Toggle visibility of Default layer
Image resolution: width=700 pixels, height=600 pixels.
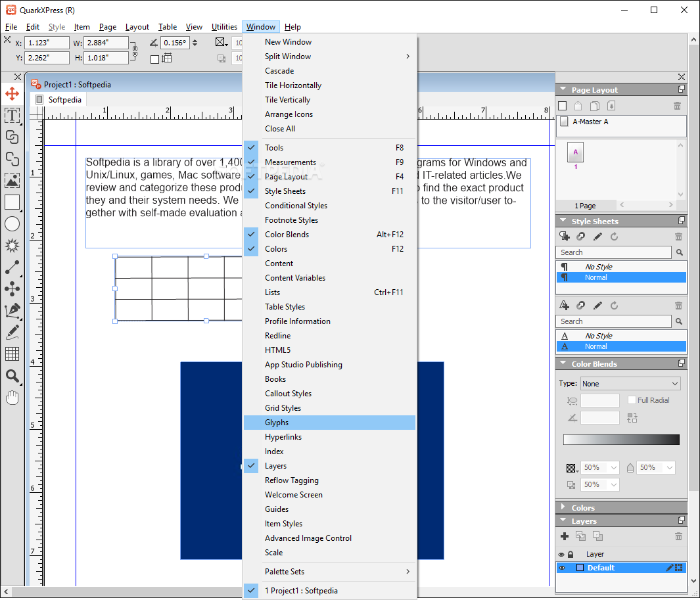point(561,568)
